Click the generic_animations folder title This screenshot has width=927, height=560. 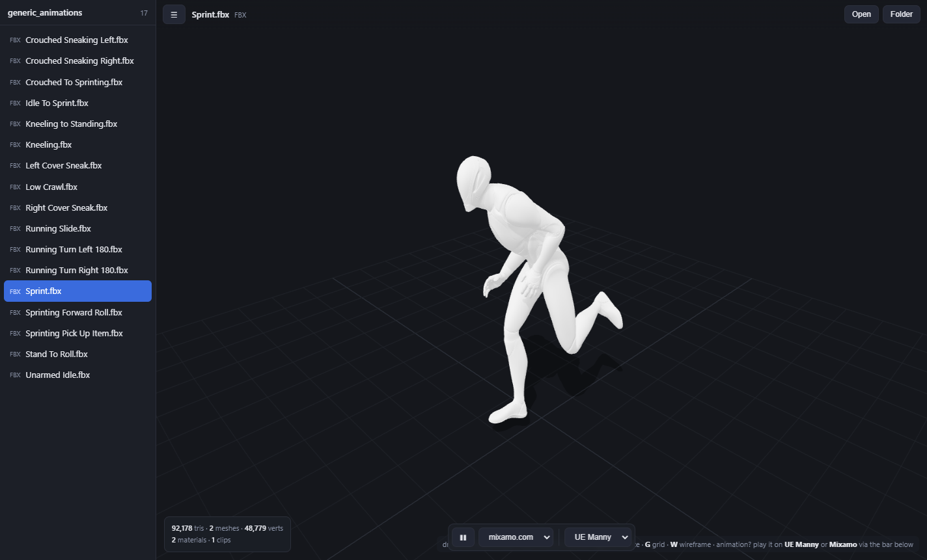45,13
